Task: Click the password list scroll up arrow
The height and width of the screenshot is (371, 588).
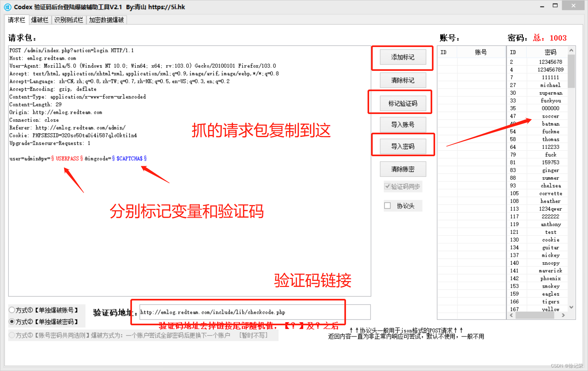Action: (571, 50)
